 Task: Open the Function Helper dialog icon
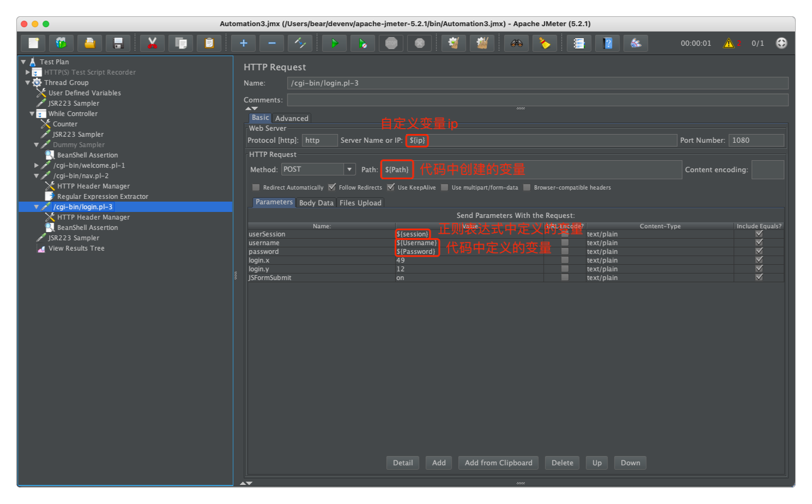click(579, 43)
